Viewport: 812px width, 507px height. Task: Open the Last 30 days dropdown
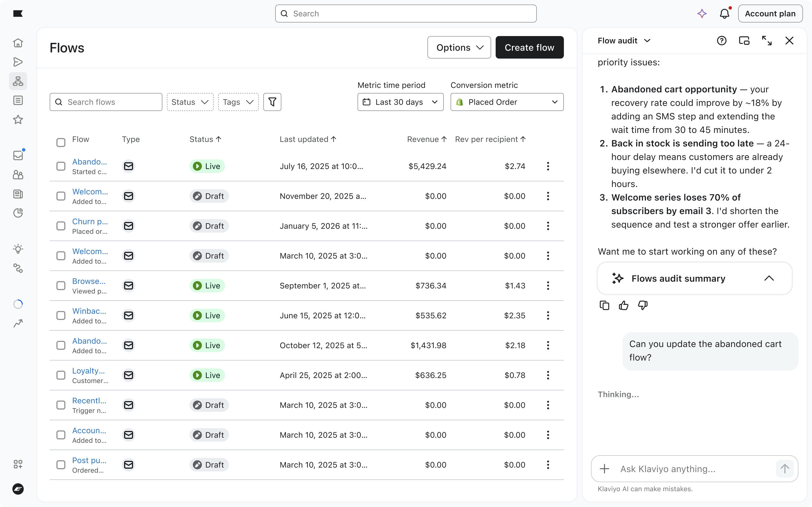400,102
